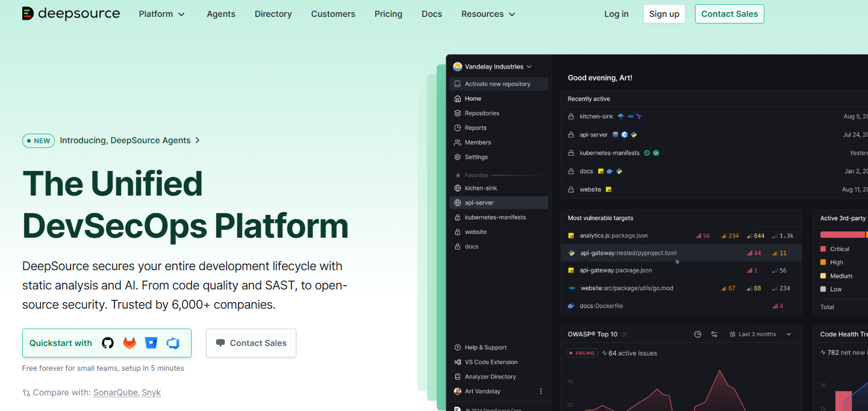Click the globe icon beside api-server favorite
Image resolution: width=868 pixels, height=411 pixels.
click(x=458, y=203)
